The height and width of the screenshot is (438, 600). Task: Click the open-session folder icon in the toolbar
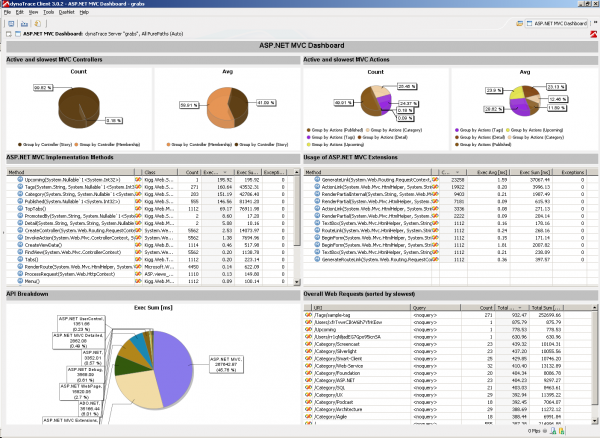24,24
